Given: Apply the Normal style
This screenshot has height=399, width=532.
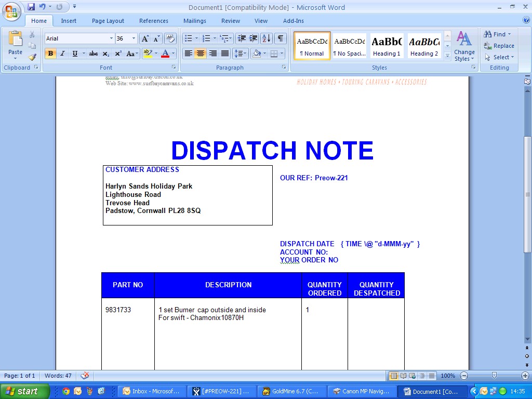Looking at the screenshot, I should coord(312,46).
